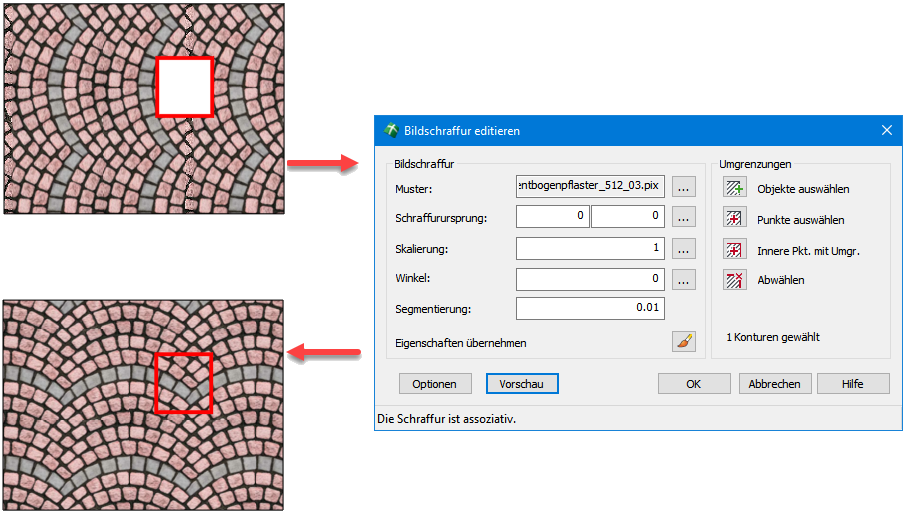Click the green app icon in title bar
Screen dimensions: 909x513
[x=390, y=131]
